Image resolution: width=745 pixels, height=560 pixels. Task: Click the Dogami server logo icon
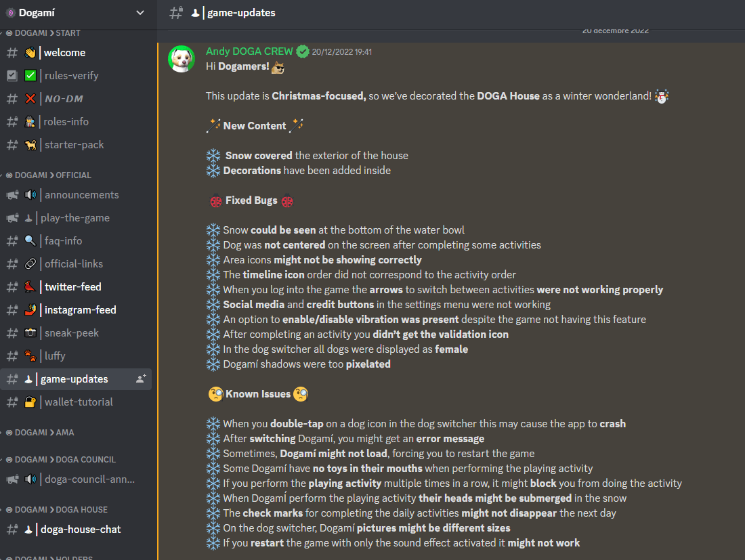click(10, 13)
